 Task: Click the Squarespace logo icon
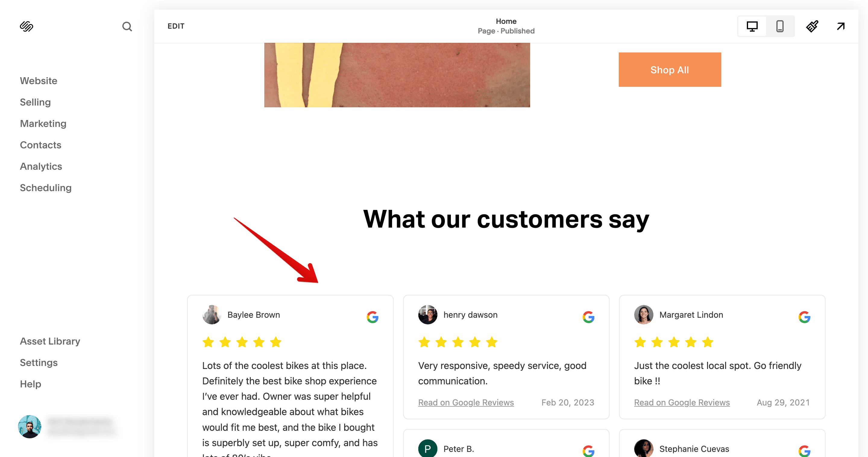27,25
